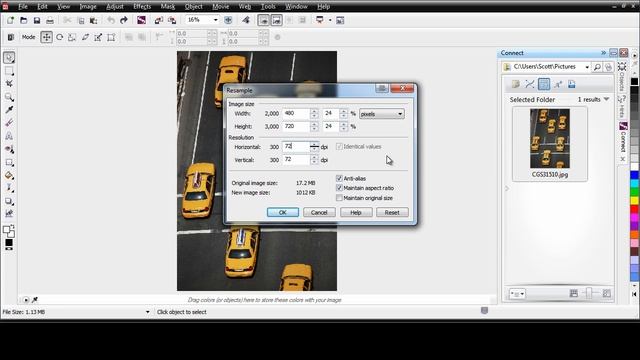The image size is (640, 360).
Task: Expand the folder path dropdown in Connect
Action: pyautogui.click(x=587, y=67)
